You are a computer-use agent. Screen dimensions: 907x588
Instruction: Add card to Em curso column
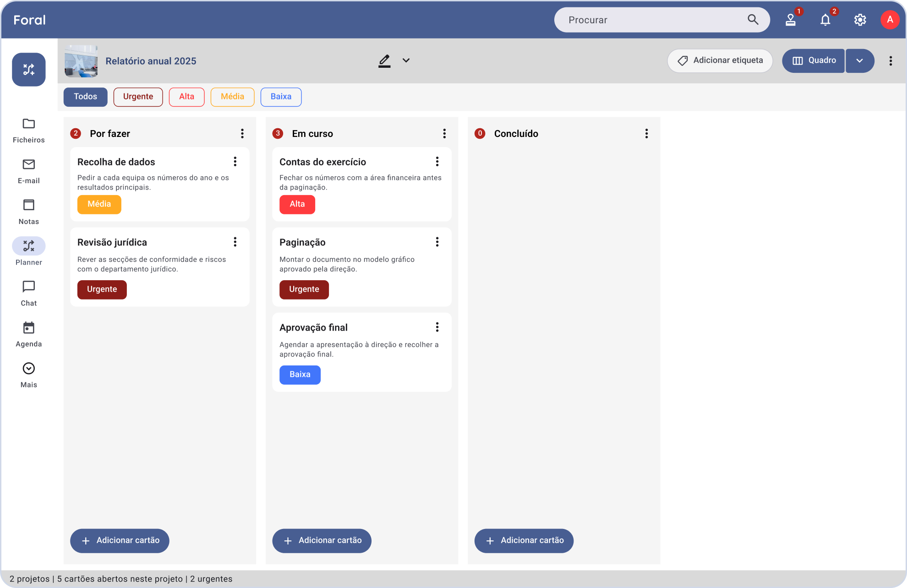coord(322,541)
